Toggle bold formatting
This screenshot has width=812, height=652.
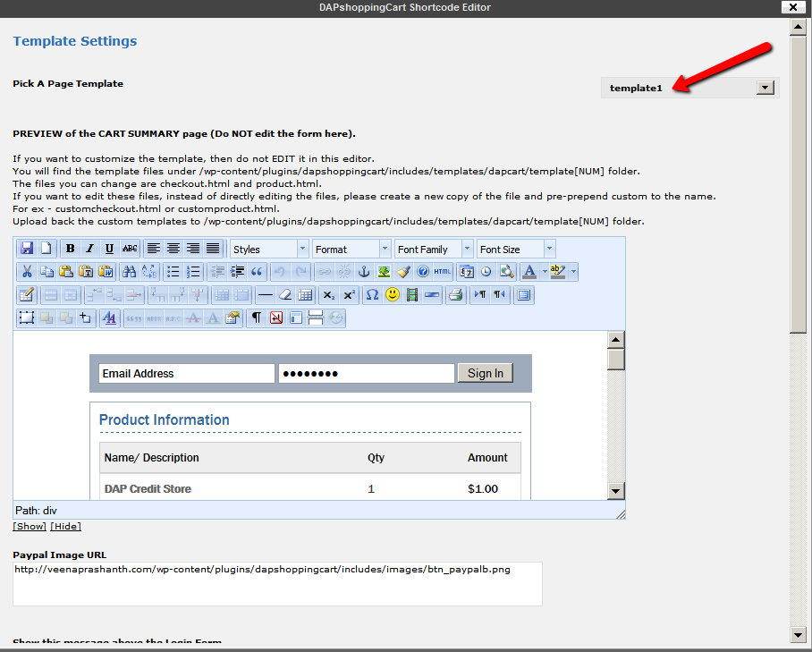(x=71, y=249)
